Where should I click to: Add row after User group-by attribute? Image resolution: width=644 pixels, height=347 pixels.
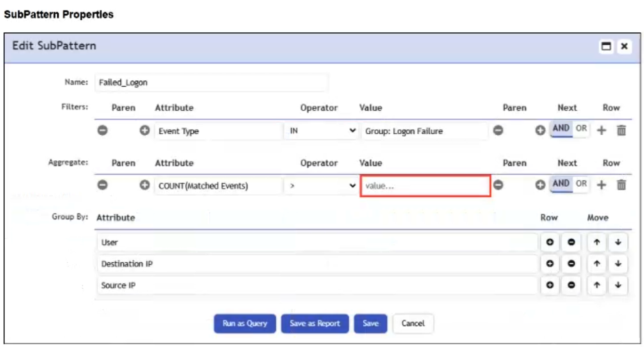click(550, 243)
